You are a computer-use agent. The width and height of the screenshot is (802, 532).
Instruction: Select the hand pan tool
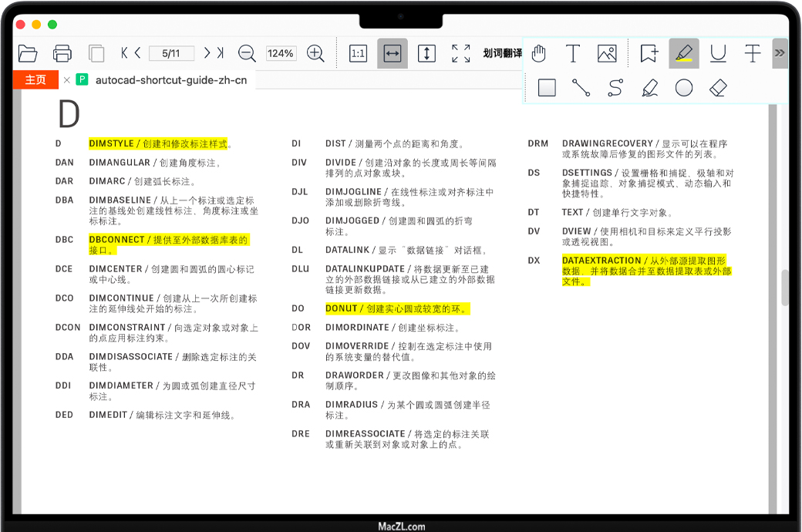tap(538, 53)
